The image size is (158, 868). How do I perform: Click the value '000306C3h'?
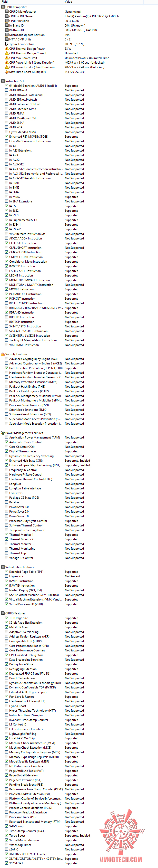[x=72, y=21]
